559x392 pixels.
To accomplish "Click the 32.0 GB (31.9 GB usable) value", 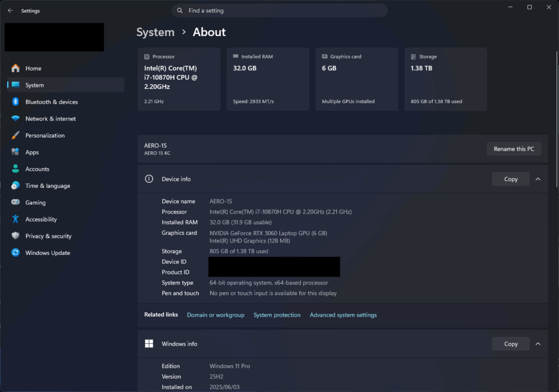I will (241, 222).
